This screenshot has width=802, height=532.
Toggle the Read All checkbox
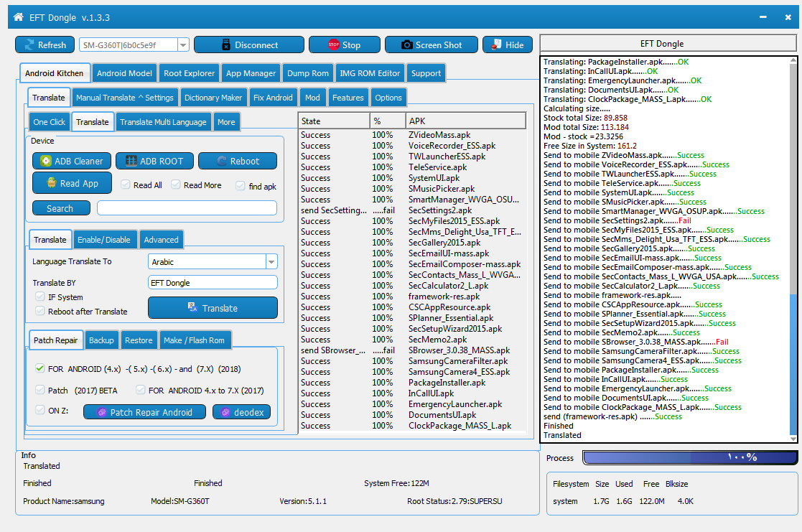click(126, 185)
